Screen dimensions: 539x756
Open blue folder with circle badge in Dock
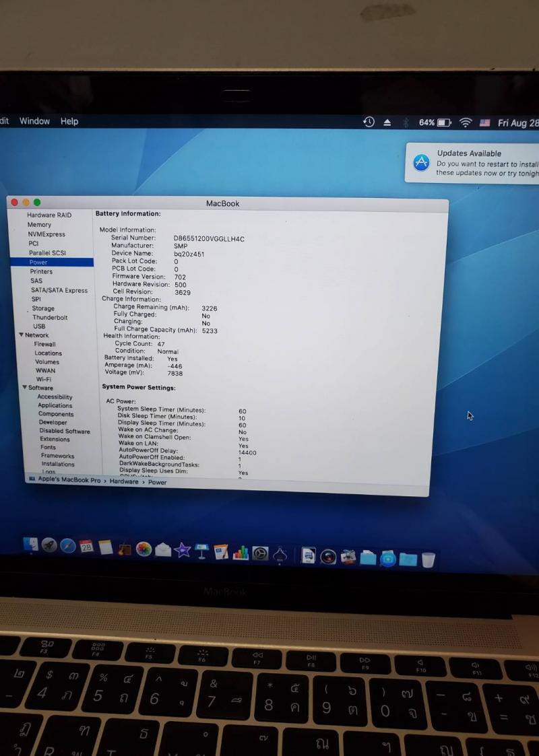(388, 559)
